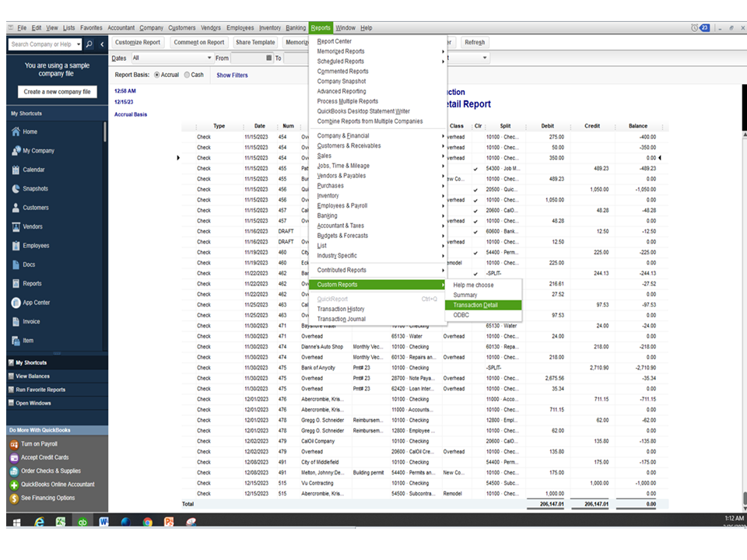The height and width of the screenshot is (560, 747).
Task: Open the App Center sidebar icon
Action: [16, 303]
